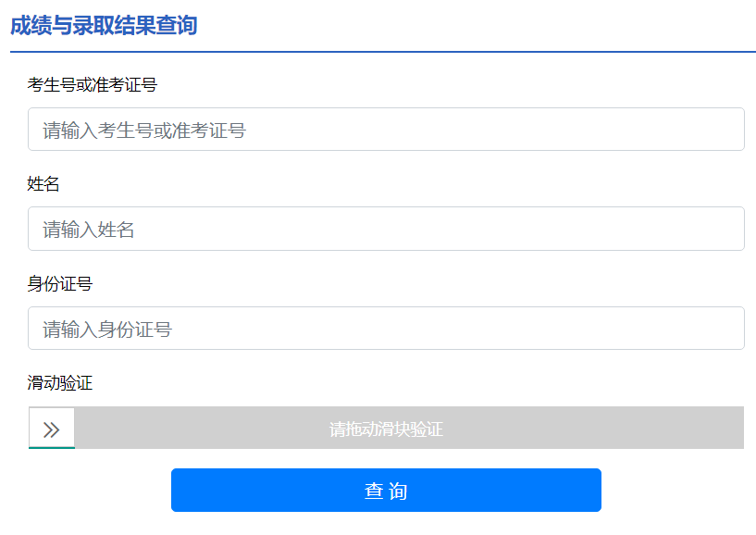
Task: Click the 考生号或准考证号 field label
Action: (93, 85)
